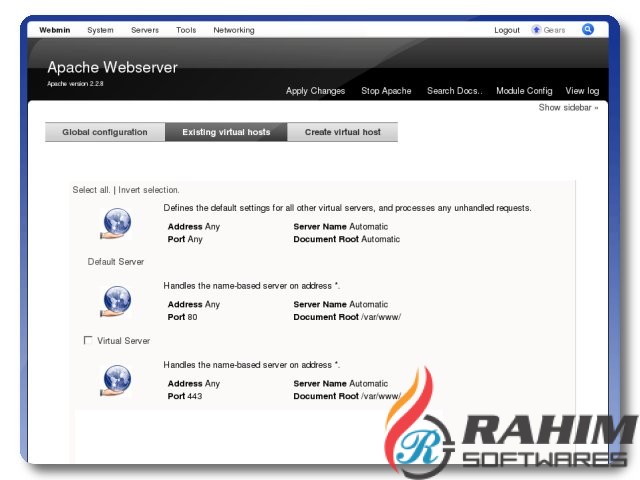Open the port 80 Virtual Server globe icon

point(116,302)
